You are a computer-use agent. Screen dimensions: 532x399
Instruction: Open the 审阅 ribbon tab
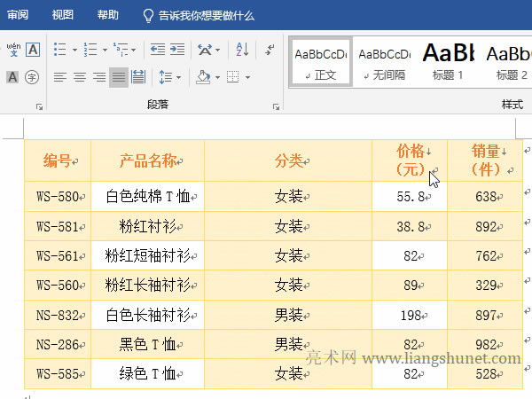point(18,15)
